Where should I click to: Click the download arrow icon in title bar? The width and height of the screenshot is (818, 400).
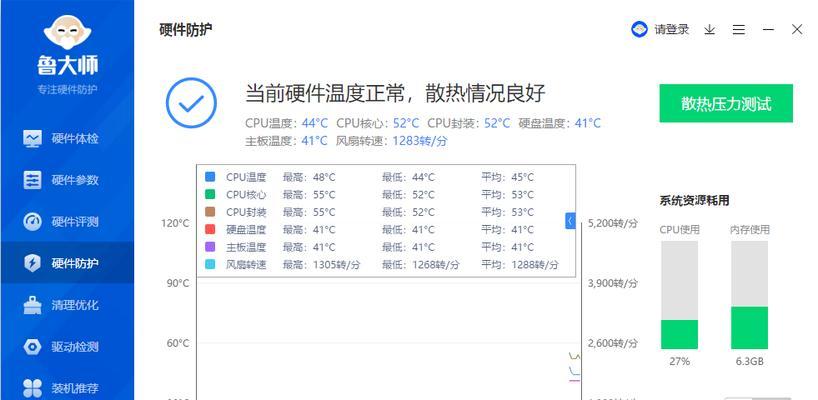[709, 30]
